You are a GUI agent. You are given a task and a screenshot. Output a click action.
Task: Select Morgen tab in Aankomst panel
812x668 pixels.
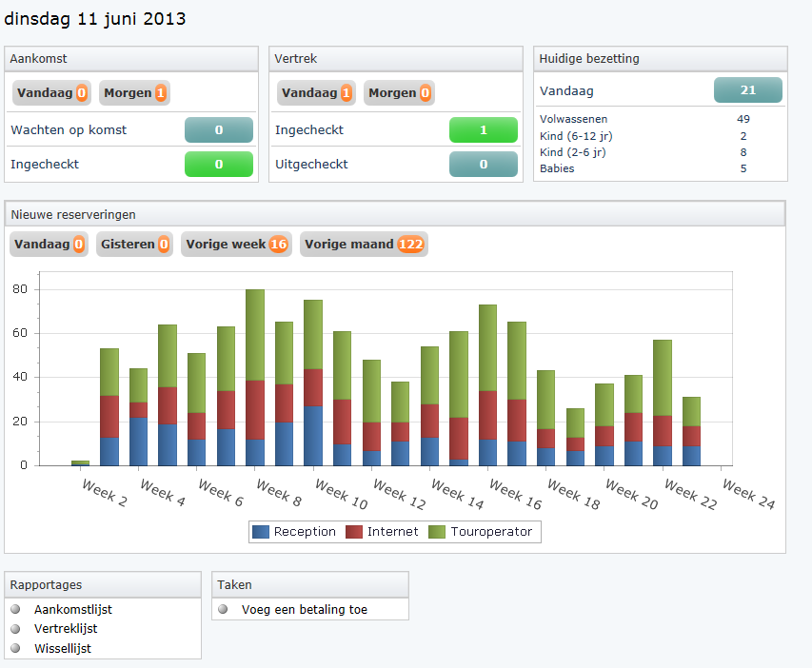click(134, 93)
